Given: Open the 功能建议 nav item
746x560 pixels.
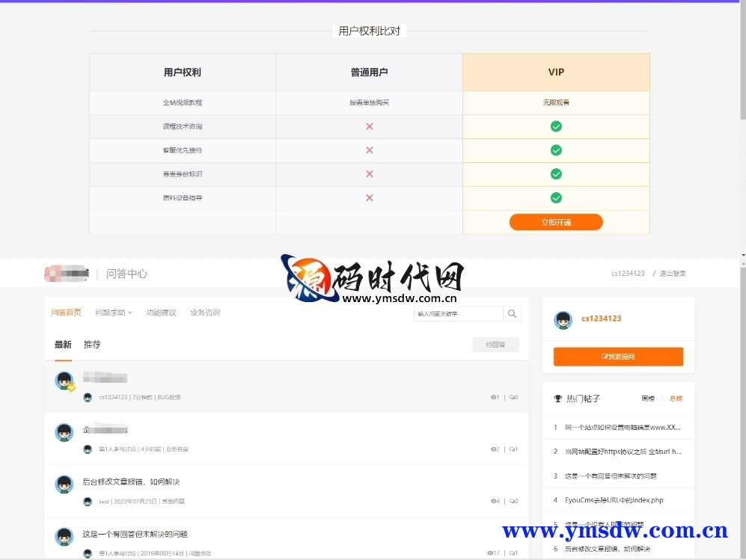Looking at the screenshot, I should pos(161,313).
